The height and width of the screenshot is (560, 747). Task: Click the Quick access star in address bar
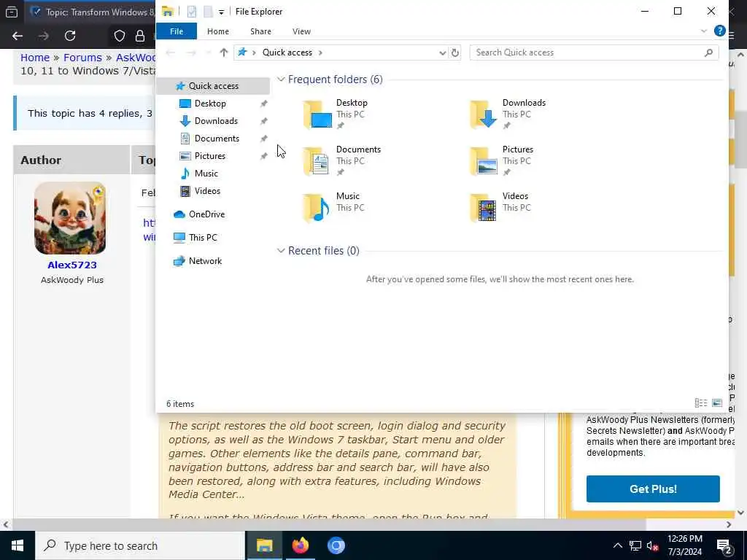click(242, 52)
